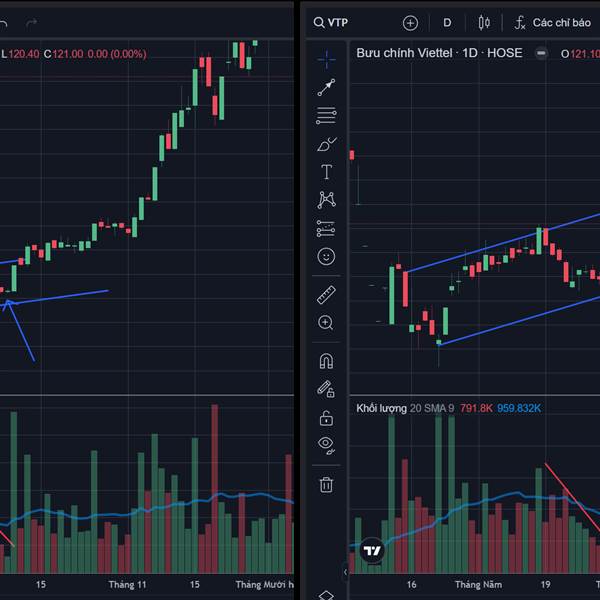The image size is (600, 600).
Task: Select the trend line drawing tool
Action: [326, 88]
